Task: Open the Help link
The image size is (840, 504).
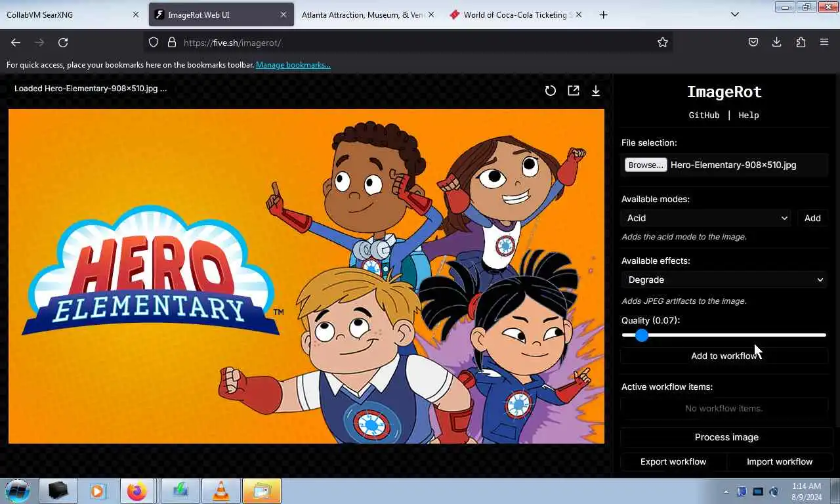Action: (749, 115)
